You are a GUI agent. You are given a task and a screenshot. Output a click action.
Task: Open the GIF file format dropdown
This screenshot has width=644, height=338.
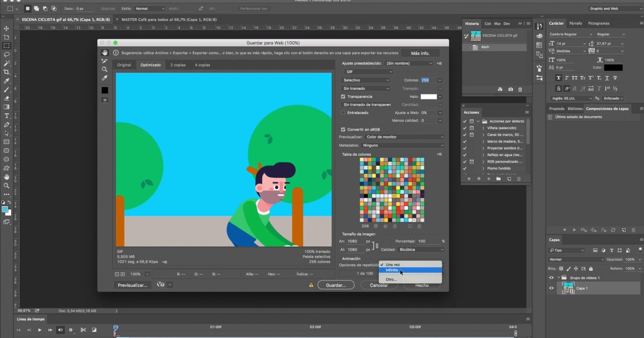pos(369,71)
